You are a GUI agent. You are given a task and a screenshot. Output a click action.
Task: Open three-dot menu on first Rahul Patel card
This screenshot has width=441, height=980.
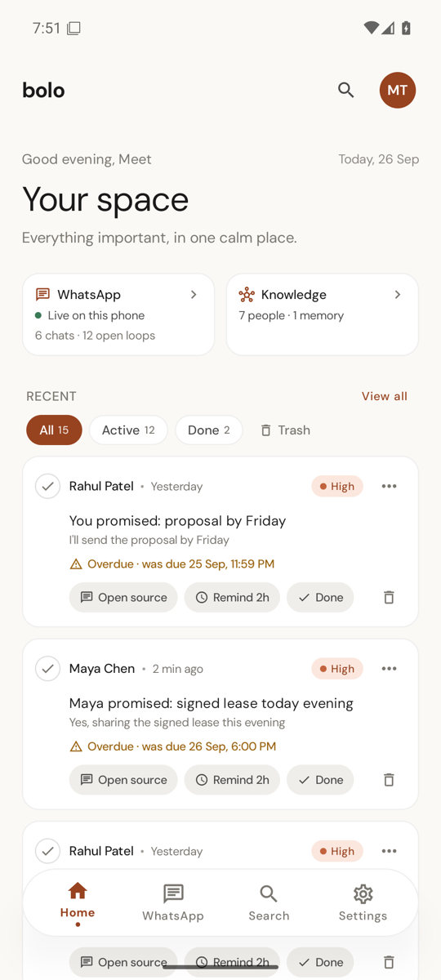click(389, 486)
